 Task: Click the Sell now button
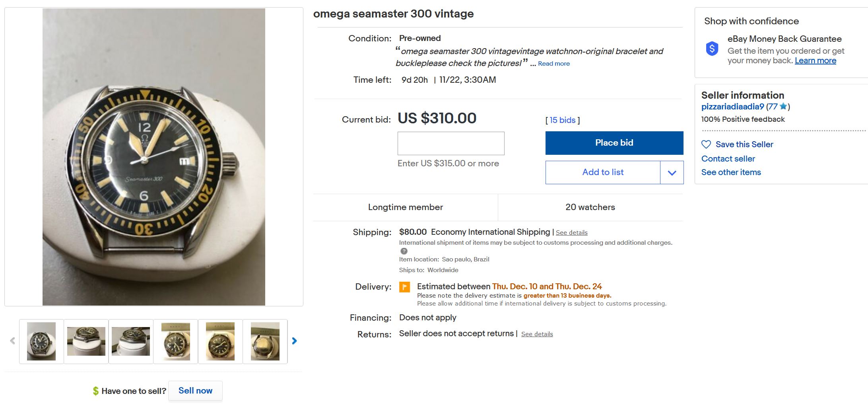195,391
